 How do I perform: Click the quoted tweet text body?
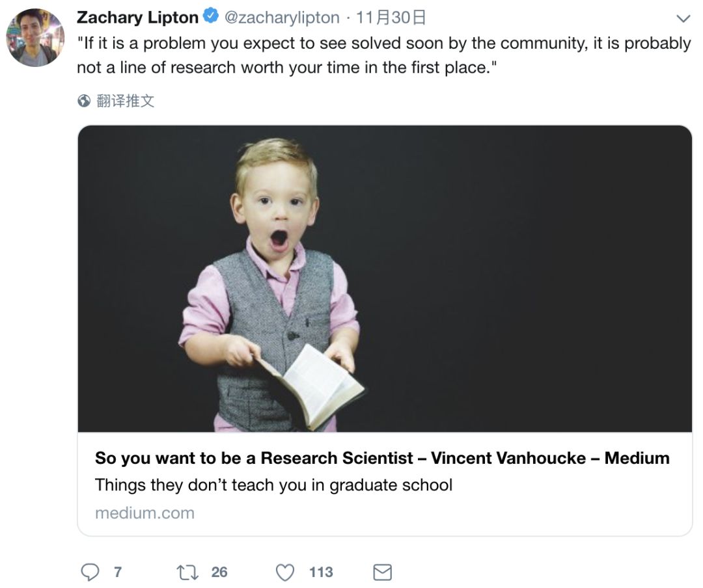[x=383, y=55]
